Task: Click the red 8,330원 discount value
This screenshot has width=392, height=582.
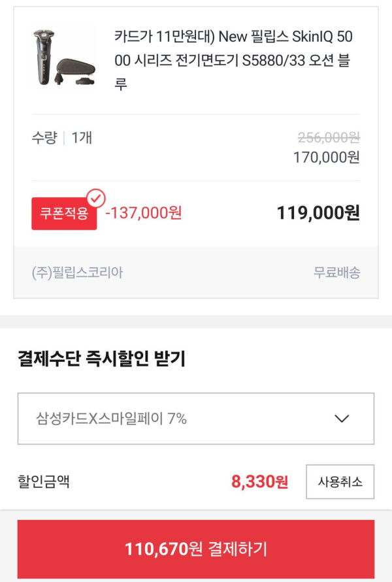Action: (x=259, y=482)
